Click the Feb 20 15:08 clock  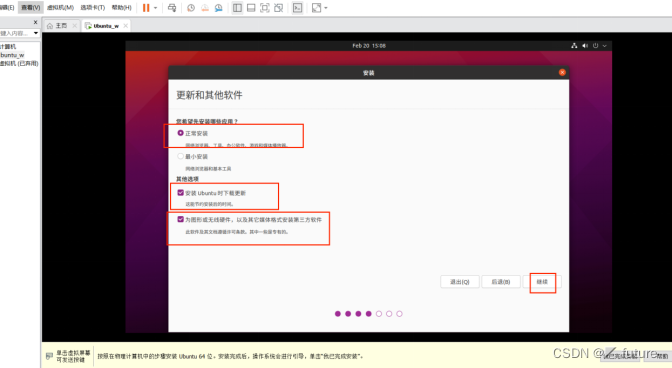click(x=369, y=45)
